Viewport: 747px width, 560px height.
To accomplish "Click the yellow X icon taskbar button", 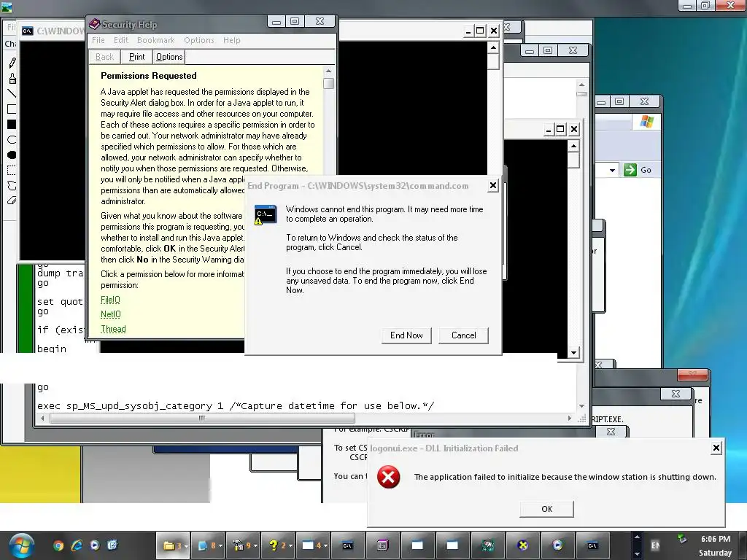I will coord(522,545).
